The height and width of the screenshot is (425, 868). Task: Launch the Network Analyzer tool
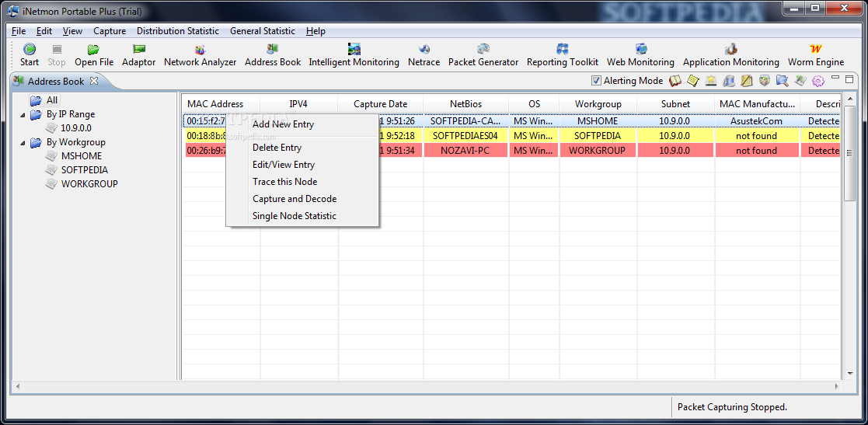(x=200, y=55)
